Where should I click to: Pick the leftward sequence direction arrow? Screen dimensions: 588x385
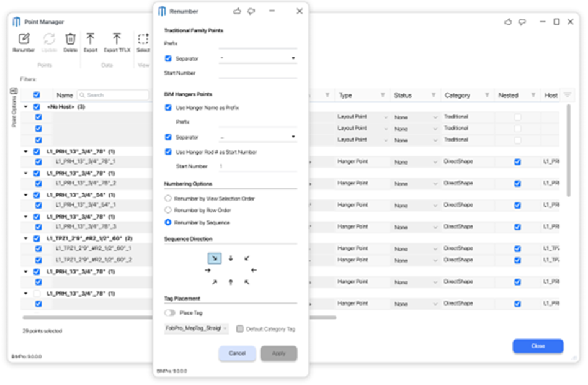[x=254, y=270]
